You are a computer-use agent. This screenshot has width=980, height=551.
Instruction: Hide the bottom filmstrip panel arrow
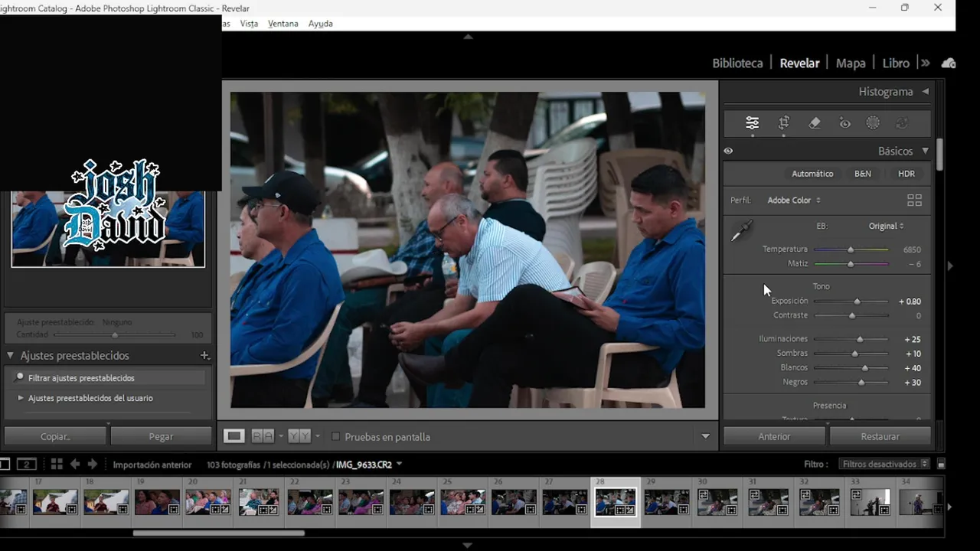pyautogui.click(x=468, y=545)
